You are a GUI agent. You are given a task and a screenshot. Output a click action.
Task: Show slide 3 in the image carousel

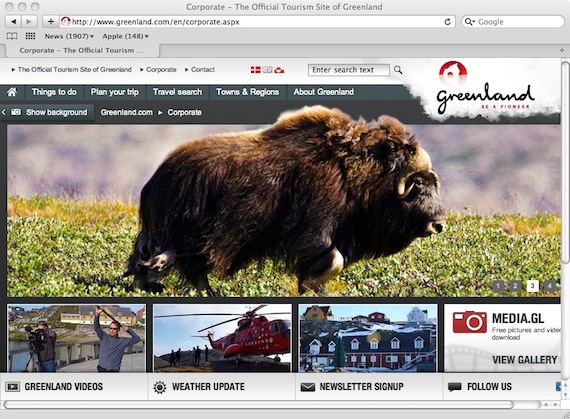[x=533, y=286]
